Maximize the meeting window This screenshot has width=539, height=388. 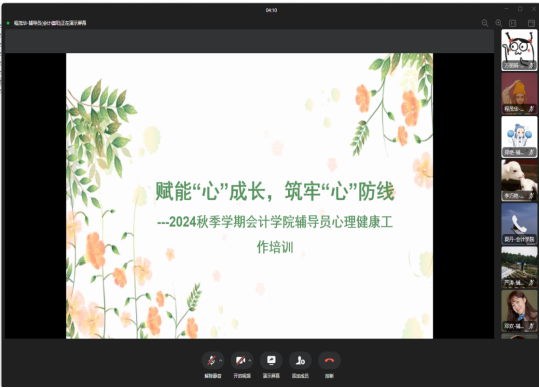click(x=520, y=9)
